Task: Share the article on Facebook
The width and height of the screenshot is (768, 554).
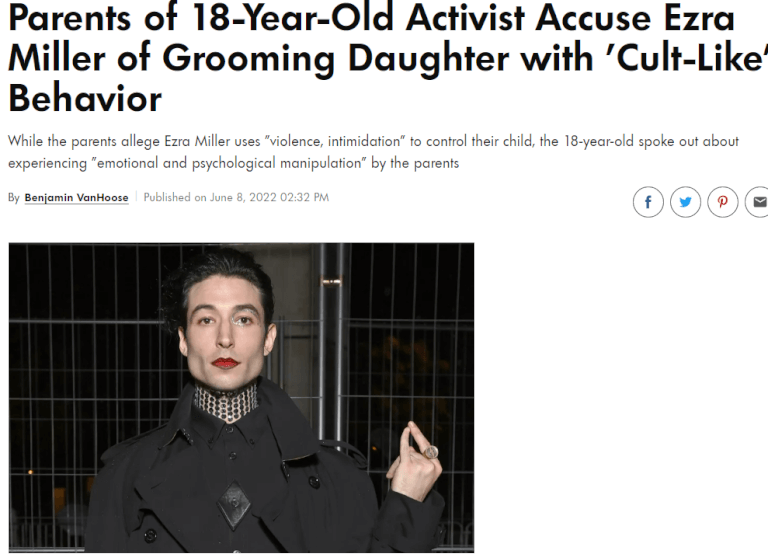Action: pyautogui.click(x=648, y=202)
